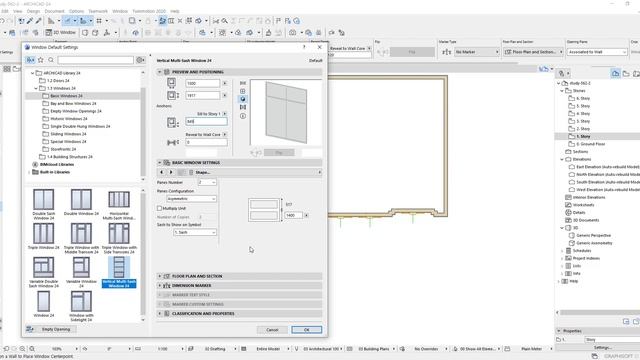Collapse the 1.3 Windows 24 folder
This screenshot has width=640, height=360.
click(36, 88)
